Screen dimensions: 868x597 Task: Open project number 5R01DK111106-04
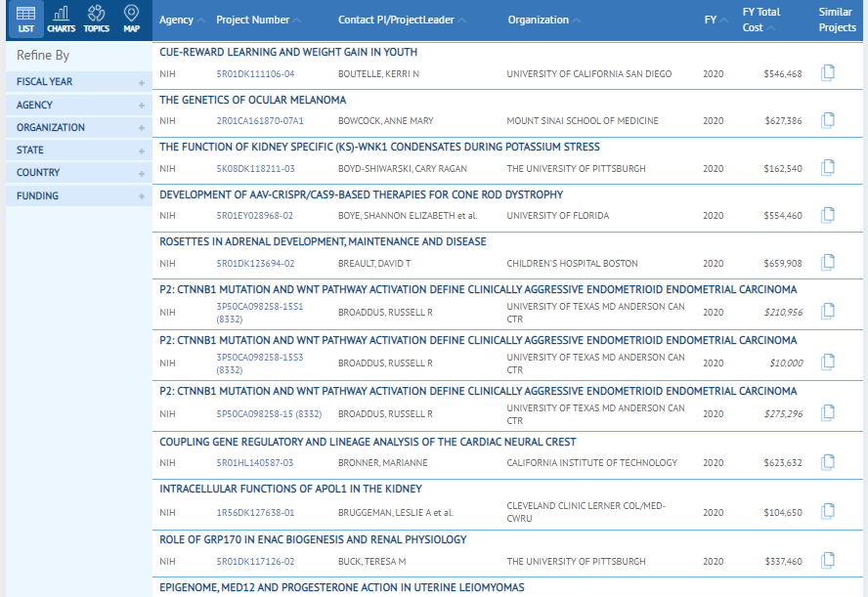[x=255, y=73]
